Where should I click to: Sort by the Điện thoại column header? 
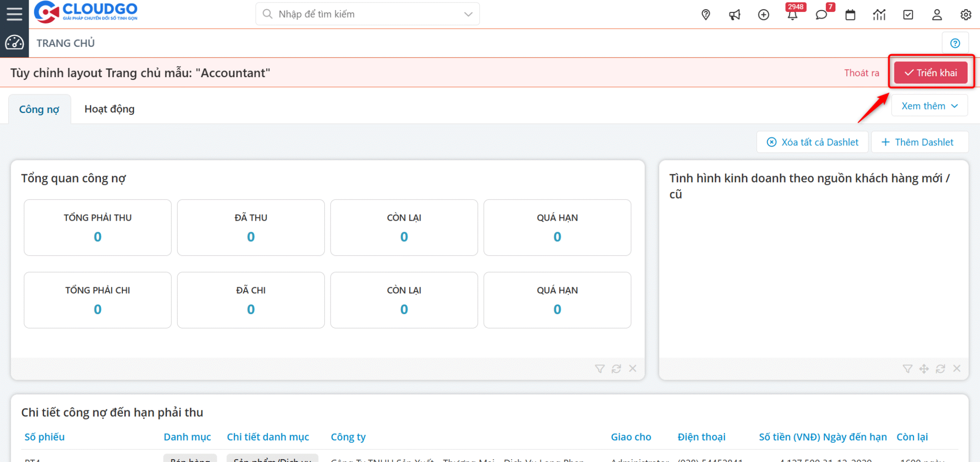coord(702,437)
